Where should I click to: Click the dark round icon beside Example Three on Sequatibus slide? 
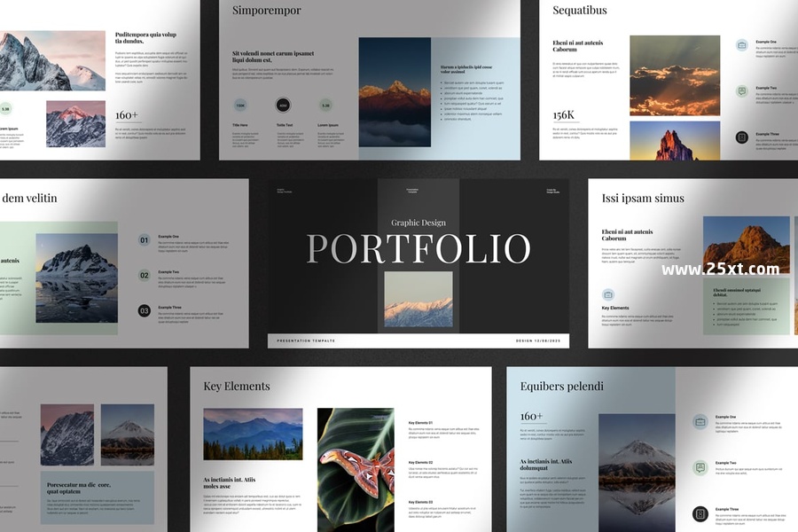(741, 137)
